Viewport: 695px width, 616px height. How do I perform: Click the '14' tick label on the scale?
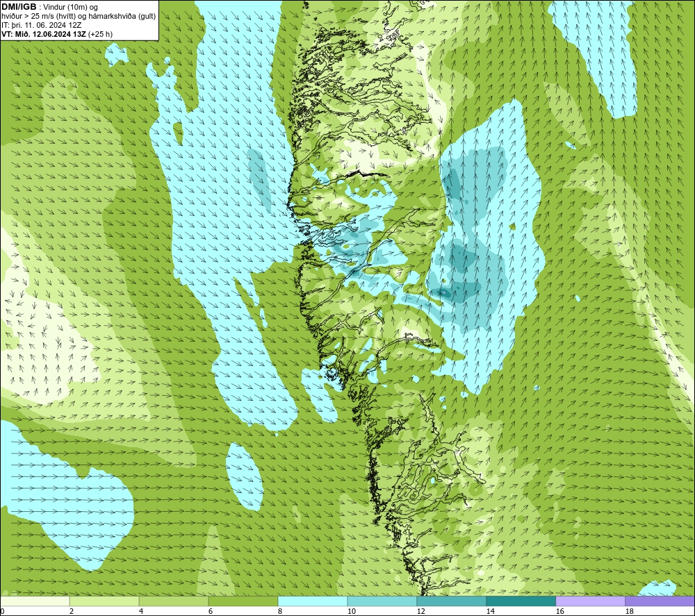click(490, 612)
